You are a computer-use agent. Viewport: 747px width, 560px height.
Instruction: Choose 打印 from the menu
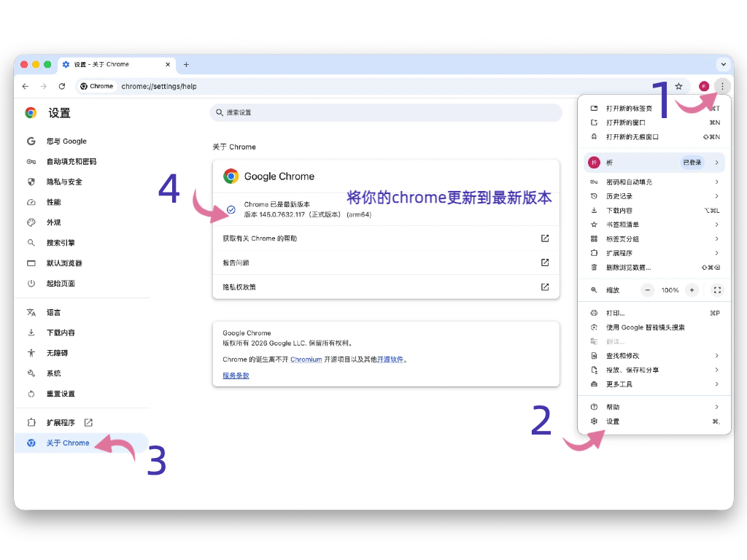(654, 313)
